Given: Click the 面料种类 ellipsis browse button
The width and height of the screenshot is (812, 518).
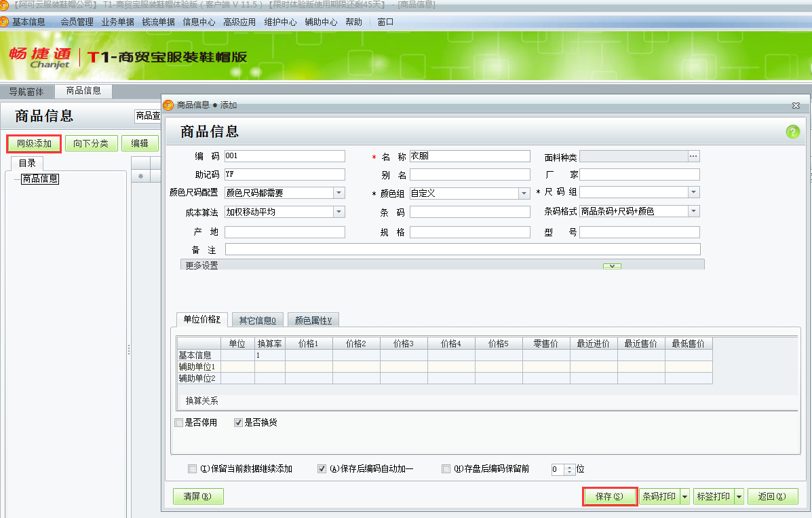Looking at the screenshot, I should (x=693, y=156).
